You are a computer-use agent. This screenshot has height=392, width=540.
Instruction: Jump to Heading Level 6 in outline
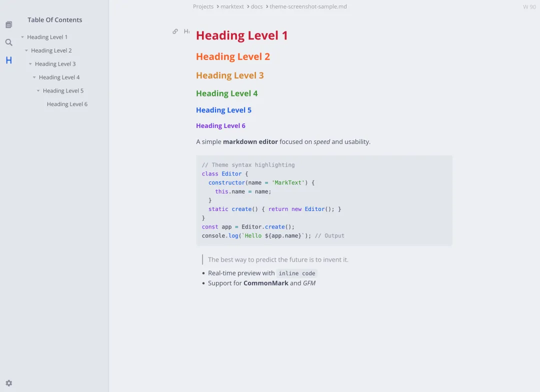pyautogui.click(x=67, y=104)
